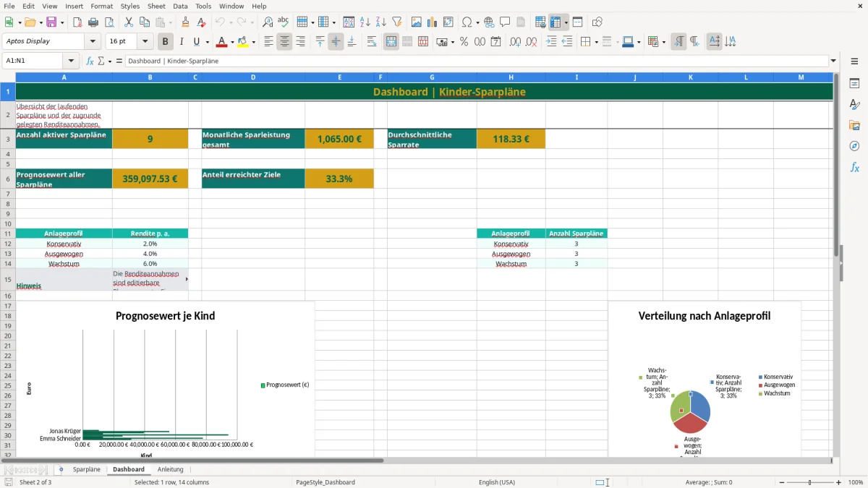Viewport: 868px width, 488px height.
Task: Click the Insert Chart icon
Action: (x=433, y=22)
